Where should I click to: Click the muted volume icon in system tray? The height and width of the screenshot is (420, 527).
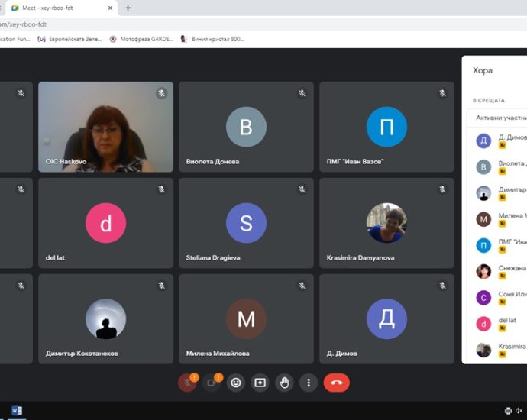519,411
